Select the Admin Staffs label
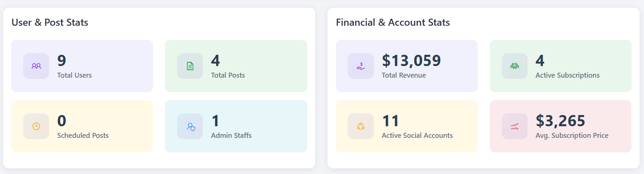The height and width of the screenshot is (174, 644). (231, 135)
